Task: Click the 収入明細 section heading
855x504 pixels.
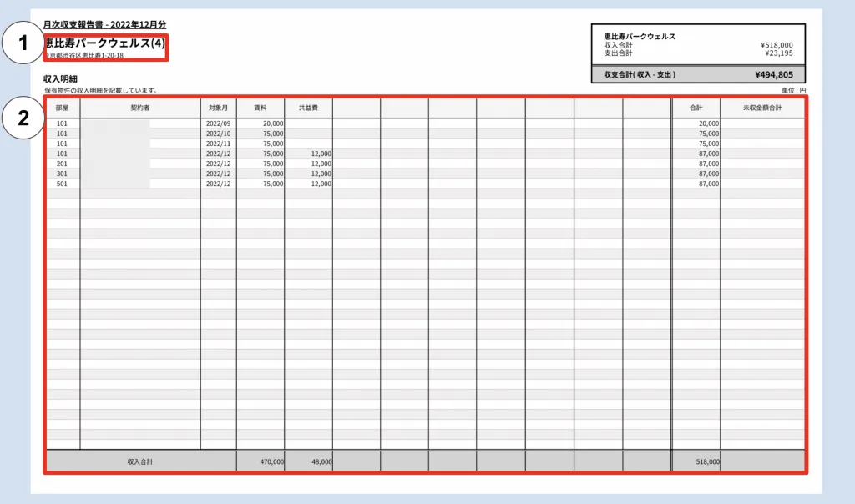Action: point(60,79)
